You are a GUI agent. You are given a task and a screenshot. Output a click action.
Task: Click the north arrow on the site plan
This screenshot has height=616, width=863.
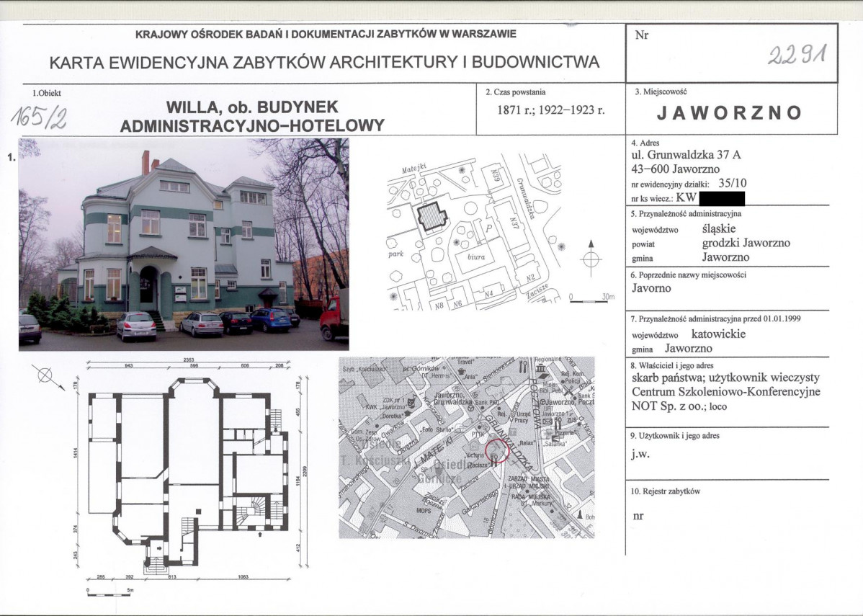tap(591, 257)
